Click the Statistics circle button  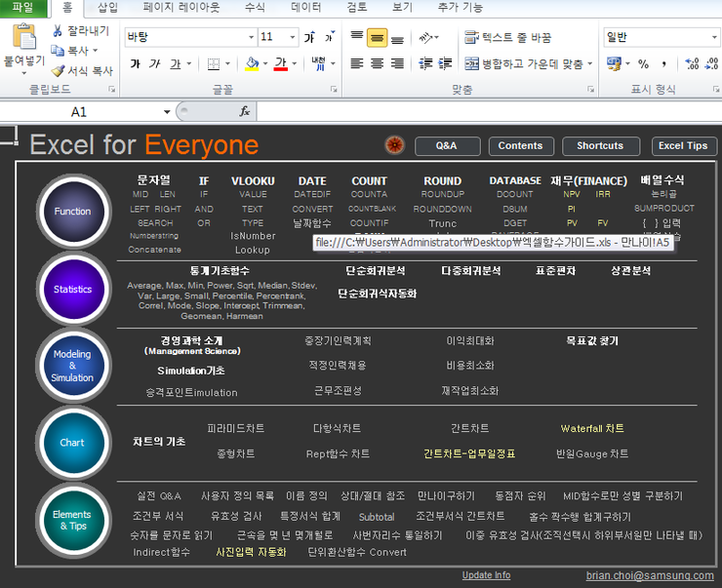click(x=73, y=290)
